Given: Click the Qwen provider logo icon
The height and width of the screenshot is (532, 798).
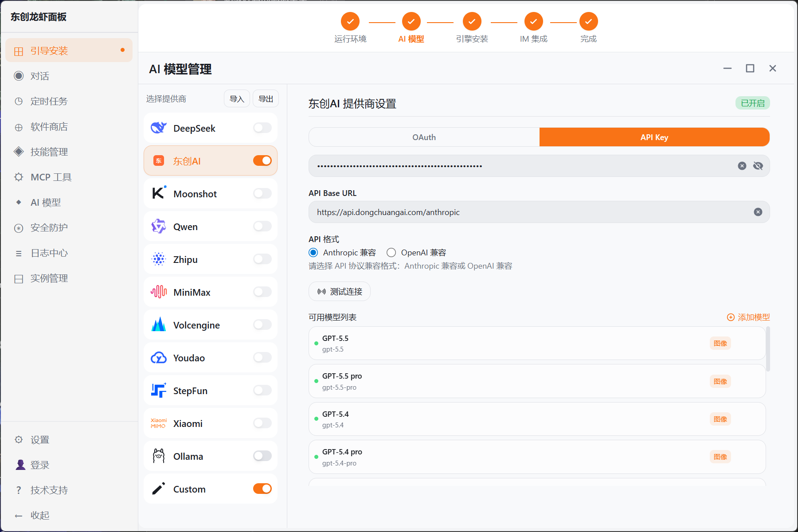Looking at the screenshot, I should tap(159, 227).
